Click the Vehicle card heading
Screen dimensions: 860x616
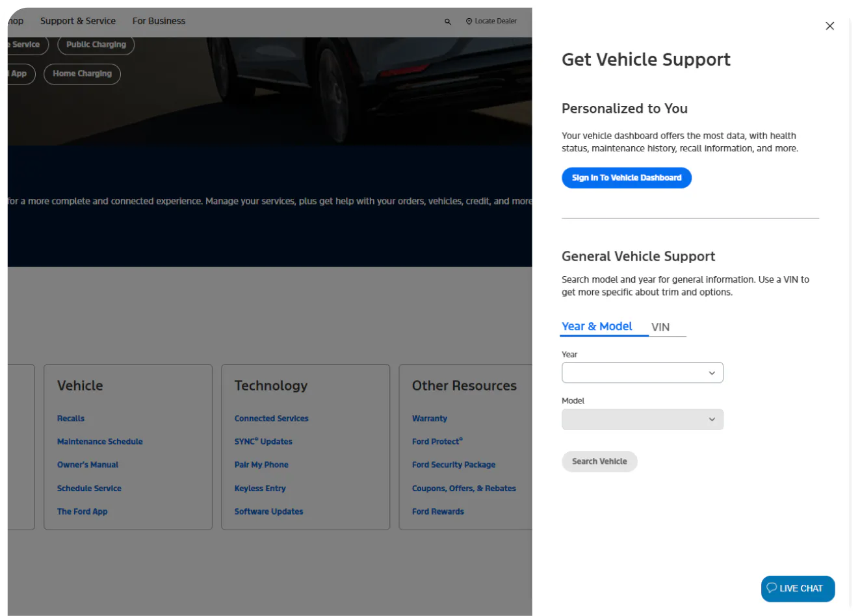[x=80, y=385]
